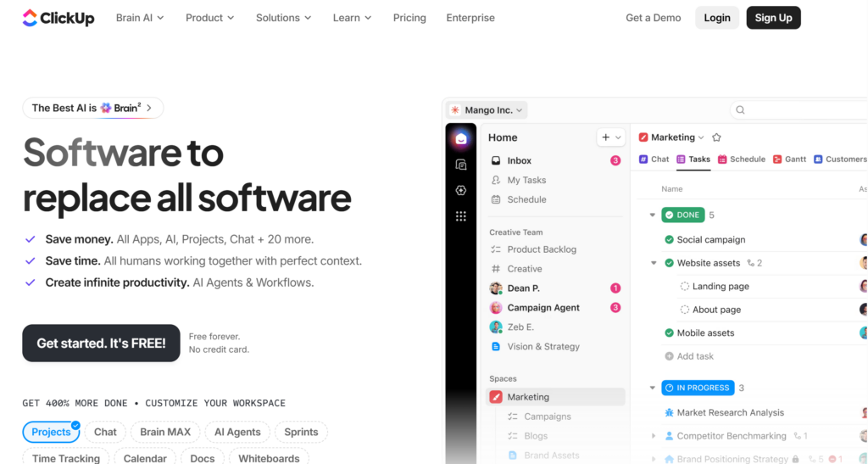Open the Enterprise page
This screenshot has height=464, width=868.
coord(470,18)
